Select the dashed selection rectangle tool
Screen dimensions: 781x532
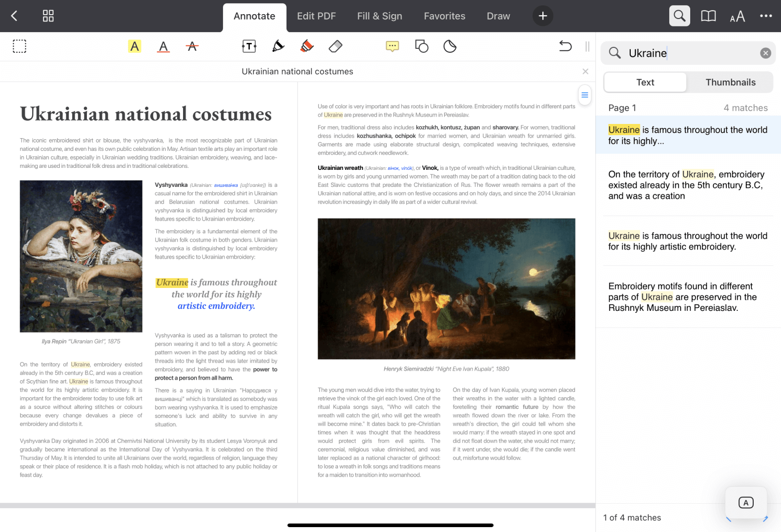[x=20, y=46]
